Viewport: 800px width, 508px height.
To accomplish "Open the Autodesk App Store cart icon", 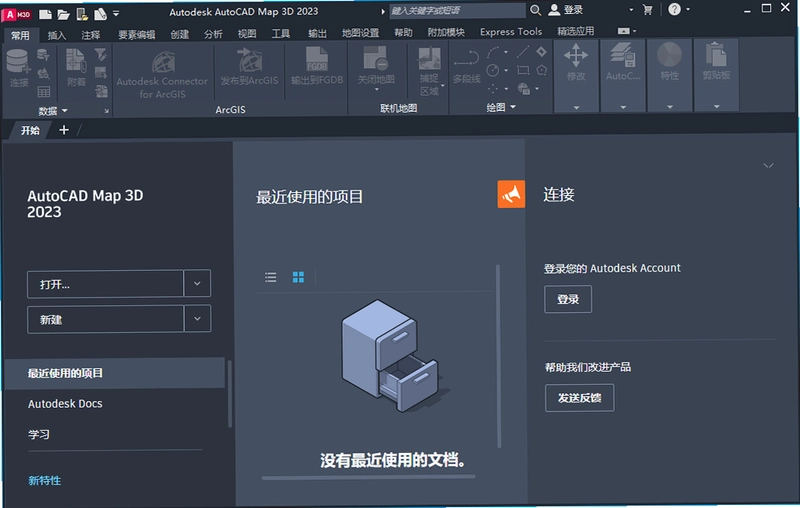I will coord(647,9).
